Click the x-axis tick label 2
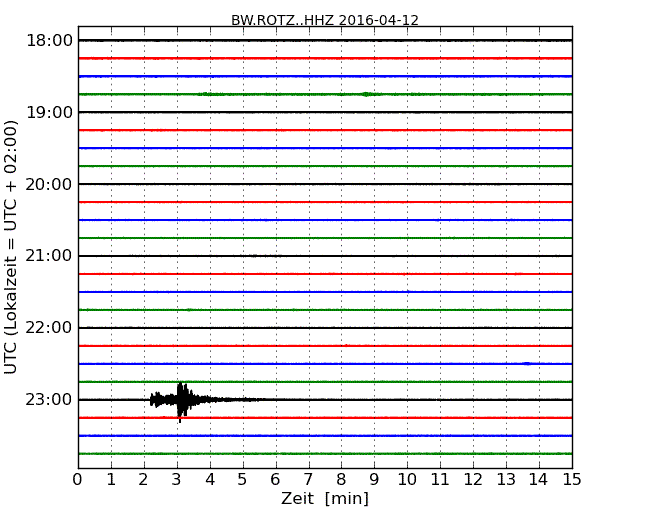 click(x=143, y=480)
